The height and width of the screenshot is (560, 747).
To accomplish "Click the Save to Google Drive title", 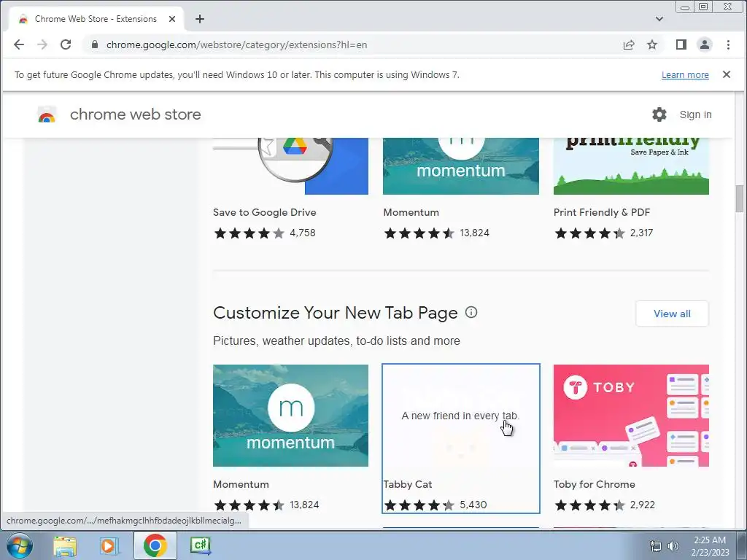I will (264, 212).
